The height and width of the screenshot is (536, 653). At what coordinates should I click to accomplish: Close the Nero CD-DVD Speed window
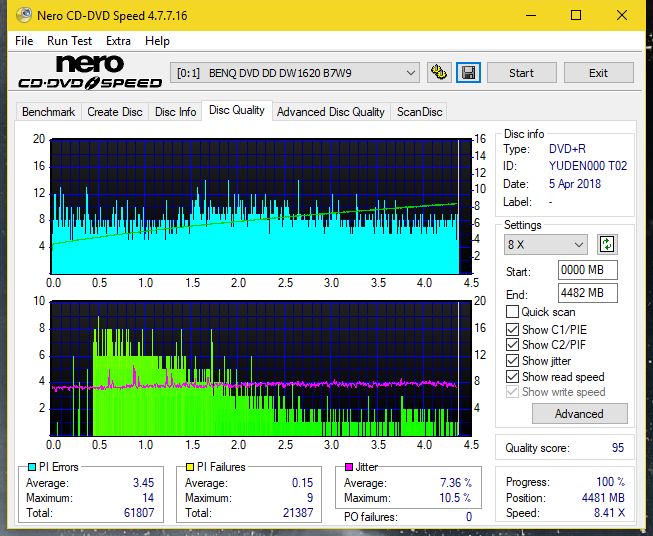[622, 15]
